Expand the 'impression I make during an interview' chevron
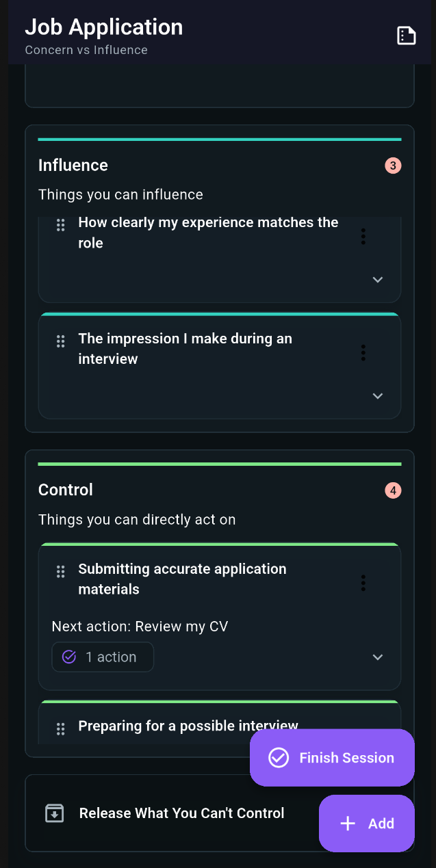The height and width of the screenshot is (868, 436). click(378, 396)
